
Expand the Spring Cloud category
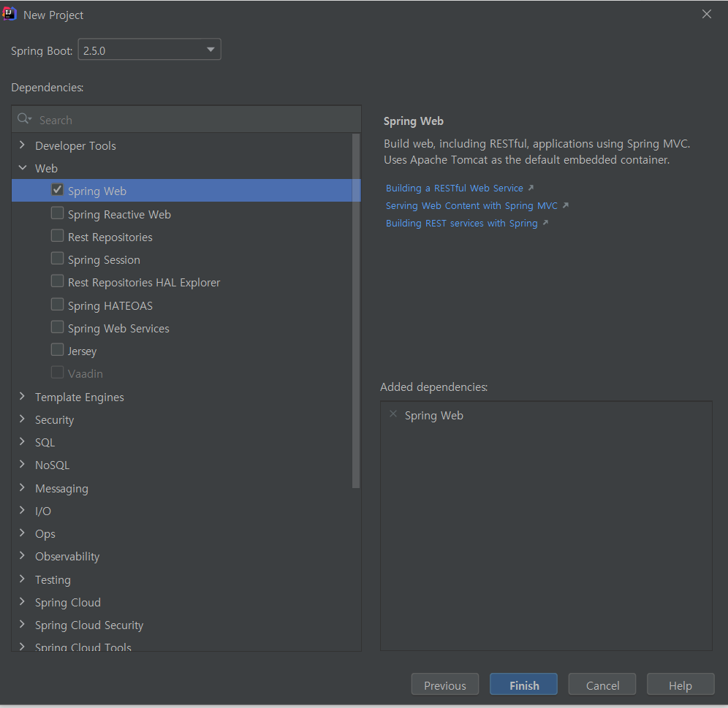click(x=22, y=601)
